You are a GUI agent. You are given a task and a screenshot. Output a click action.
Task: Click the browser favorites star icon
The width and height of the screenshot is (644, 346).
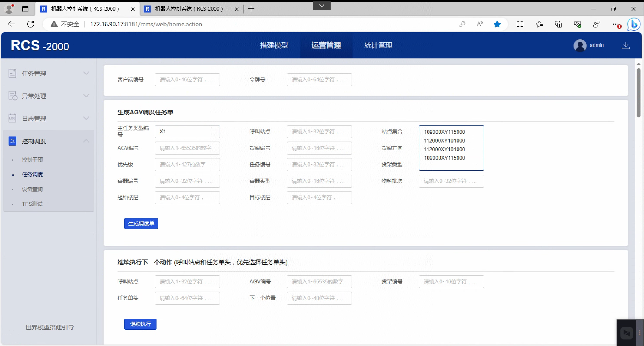497,24
